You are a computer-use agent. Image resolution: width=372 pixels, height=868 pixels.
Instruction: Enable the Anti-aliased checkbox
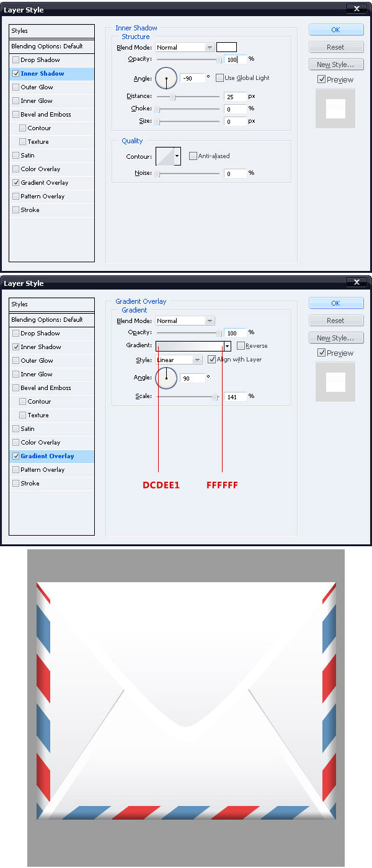coord(193,156)
